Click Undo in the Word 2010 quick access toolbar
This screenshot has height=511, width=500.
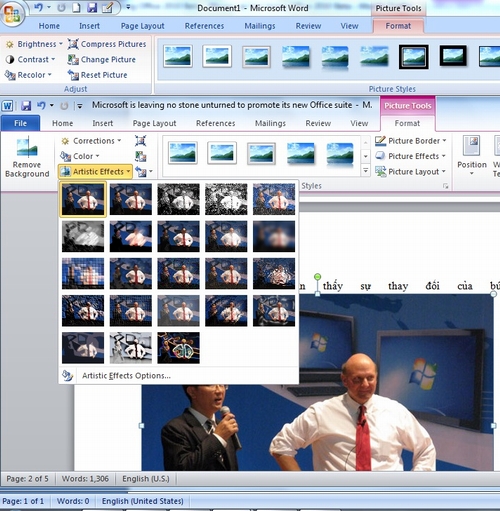coord(41,106)
